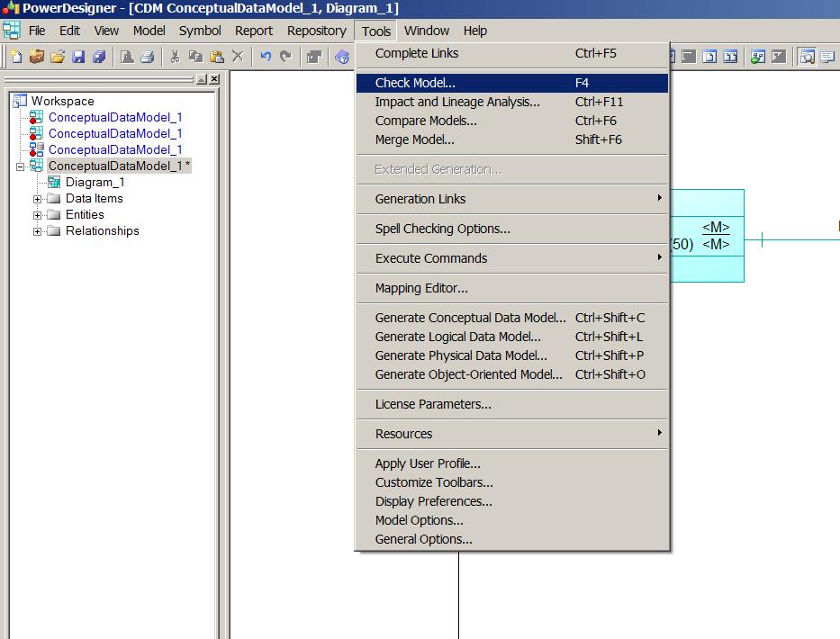Click the browser panel dock button beside X

pos(202,79)
